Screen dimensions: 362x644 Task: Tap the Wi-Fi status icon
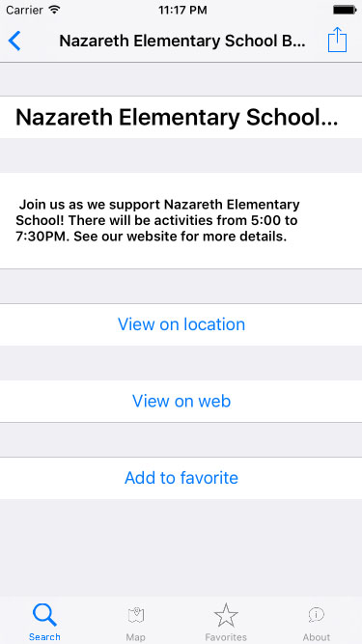(x=54, y=10)
